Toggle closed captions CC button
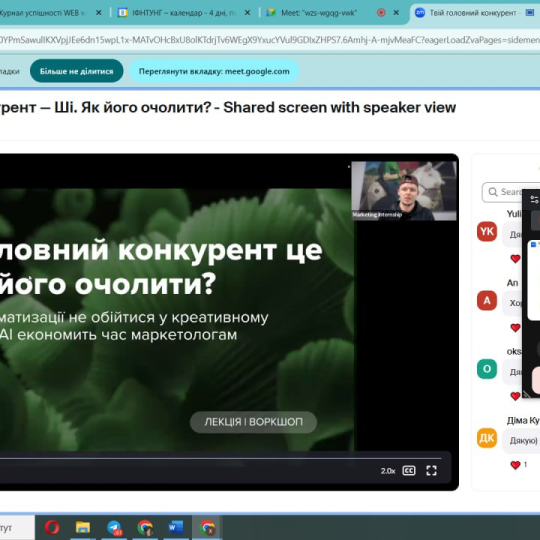Viewport: 540px width, 540px height. point(409,470)
